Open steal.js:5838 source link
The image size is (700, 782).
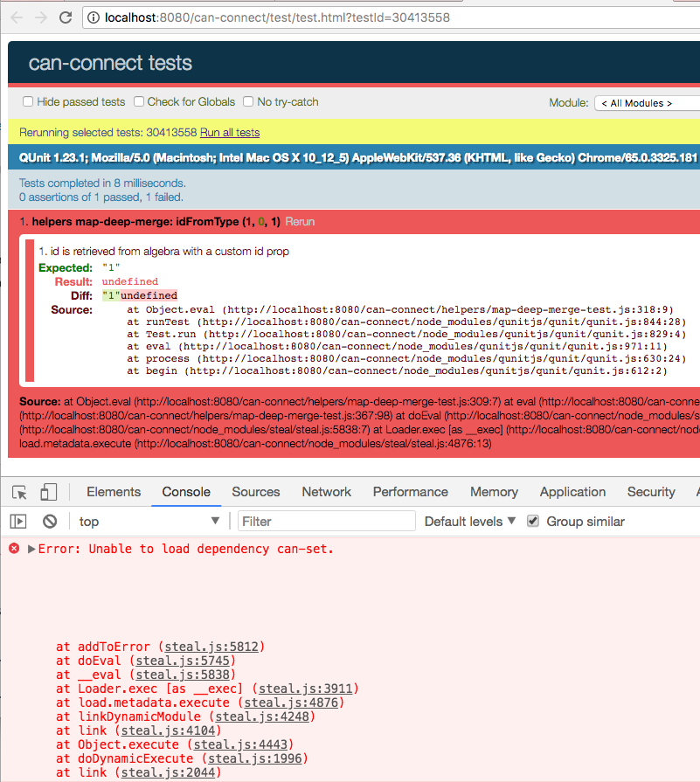click(x=183, y=675)
